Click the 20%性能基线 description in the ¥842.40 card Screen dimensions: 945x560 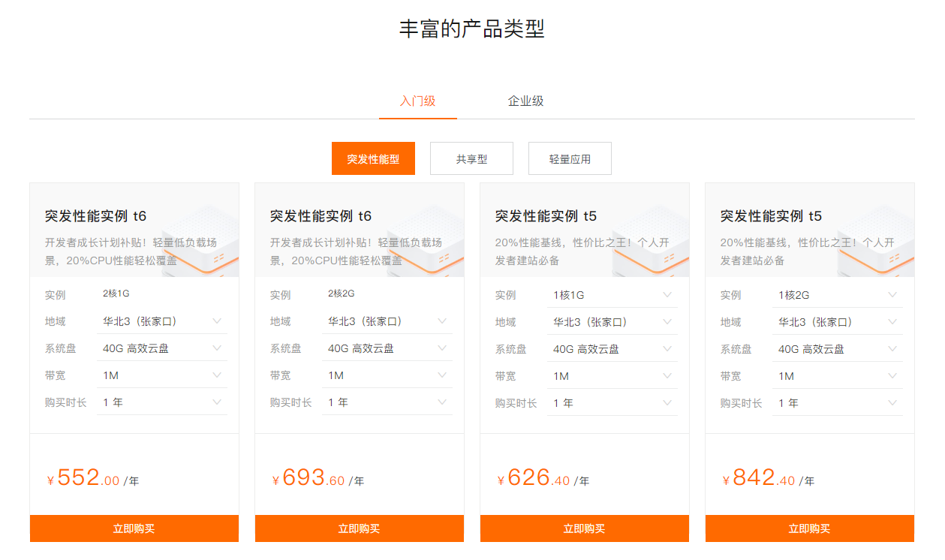click(x=808, y=251)
